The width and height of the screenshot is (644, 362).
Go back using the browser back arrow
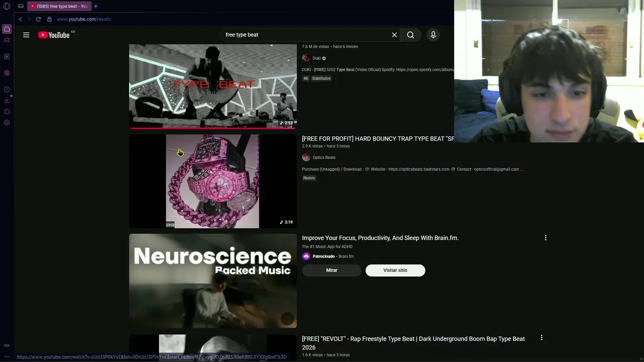pyautogui.click(x=20, y=19)
